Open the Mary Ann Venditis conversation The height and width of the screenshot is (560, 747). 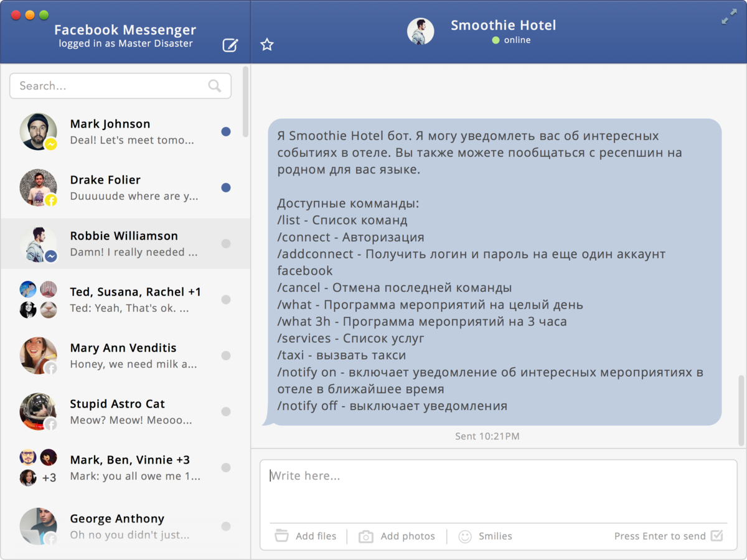pos(125,355)
